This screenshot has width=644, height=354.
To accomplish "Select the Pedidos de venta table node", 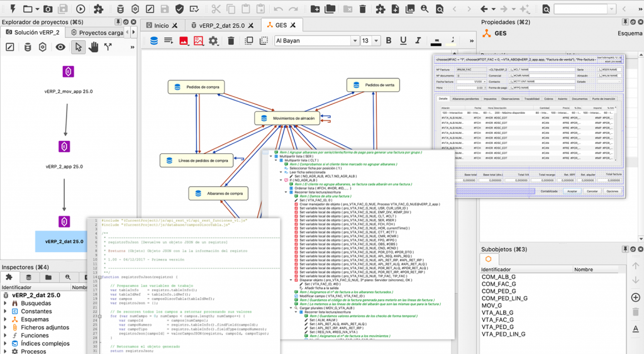I will tap(374, 85).
